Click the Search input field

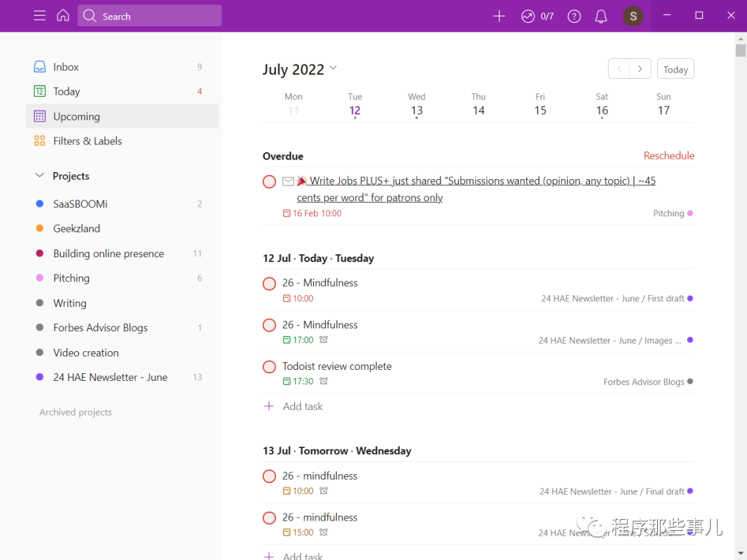tap(149, 16)
